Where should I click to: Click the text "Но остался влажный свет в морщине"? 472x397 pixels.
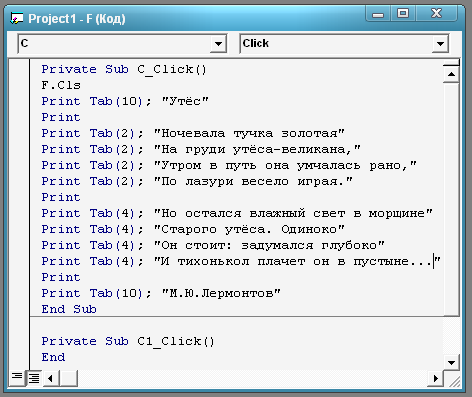tap(293, 213)
